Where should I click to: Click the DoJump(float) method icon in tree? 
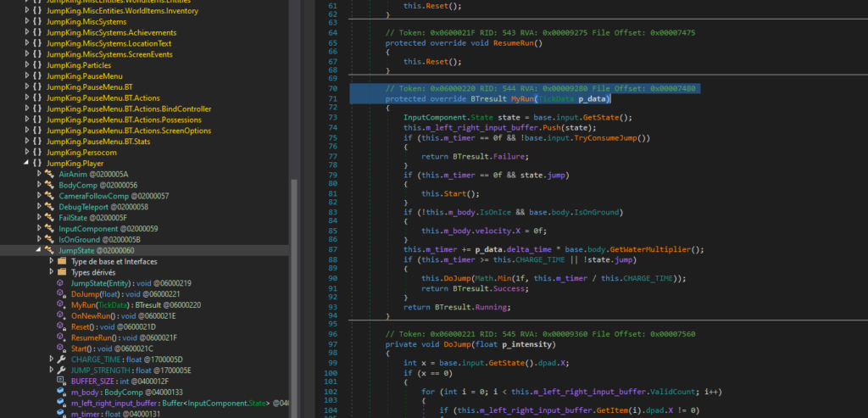61,294
